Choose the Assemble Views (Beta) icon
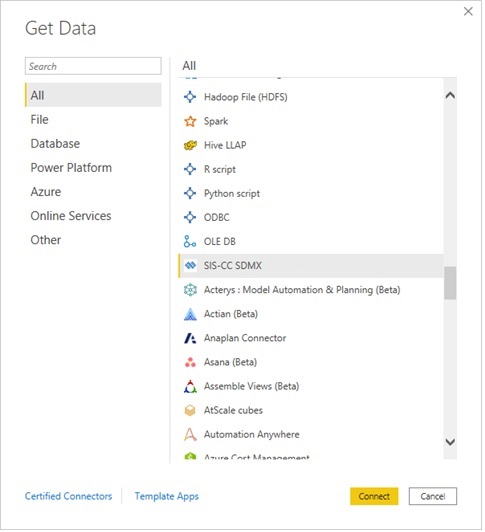 pos(190,386)
